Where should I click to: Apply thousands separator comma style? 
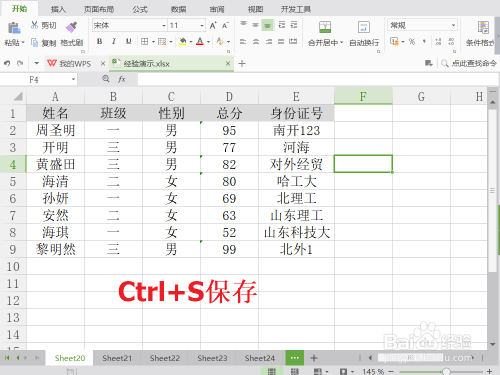tap(424, 42)
